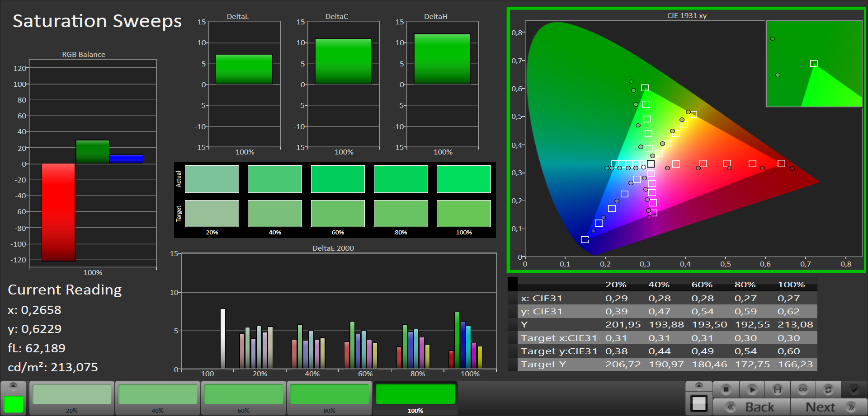
Task: Click the Target Y value 166,23
Action: click(x=795, y=364)
